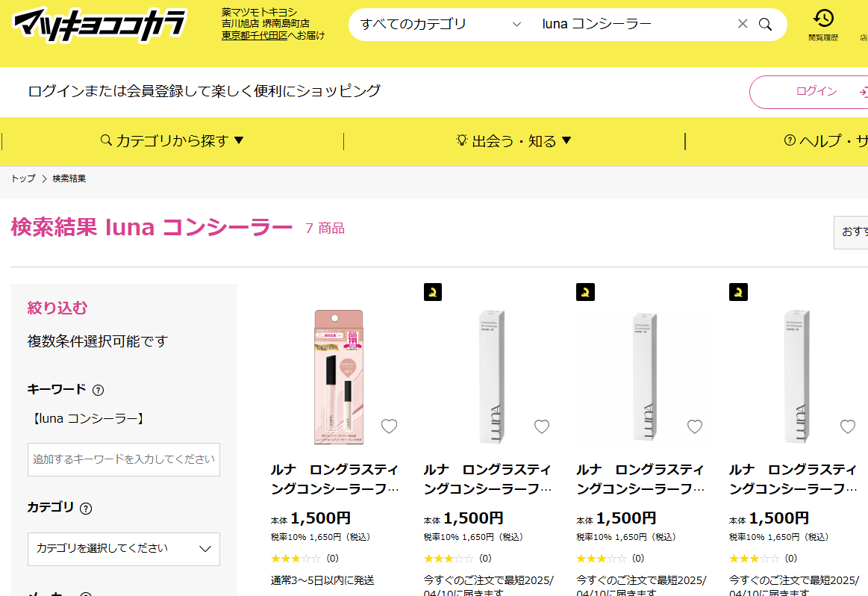Click the 複数条件選択可能です text

coord(98,341)
